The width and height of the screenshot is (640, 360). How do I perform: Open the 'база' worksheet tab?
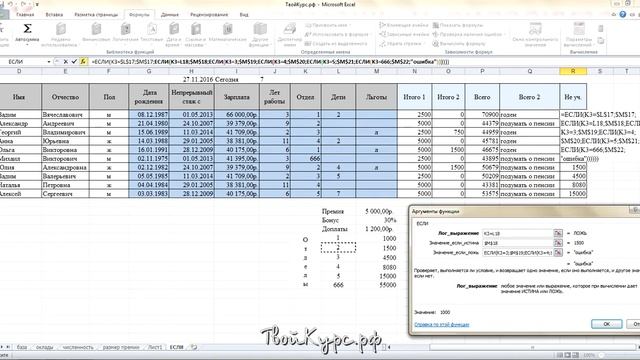(x=22, y=347)
